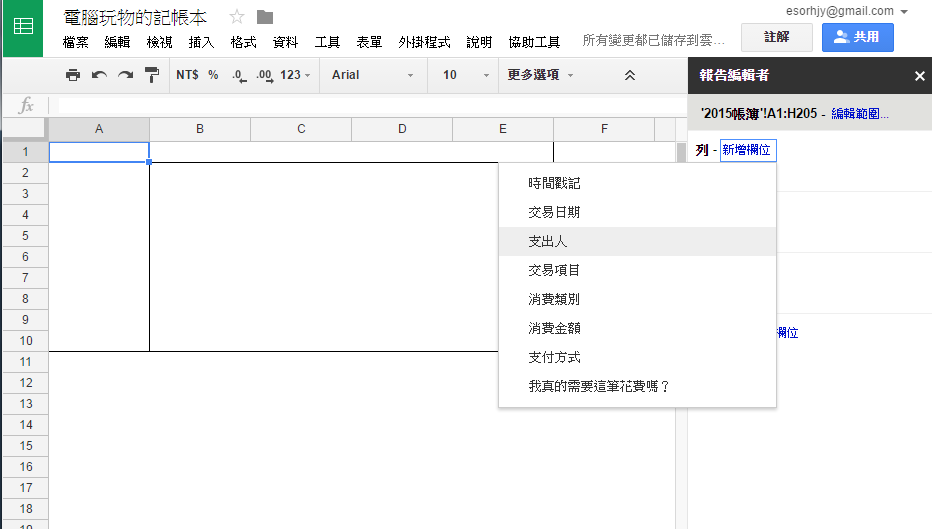Viewport: 932px width, 529px height.
Task: Open the 插入 menu
Action: click(201, 42)
